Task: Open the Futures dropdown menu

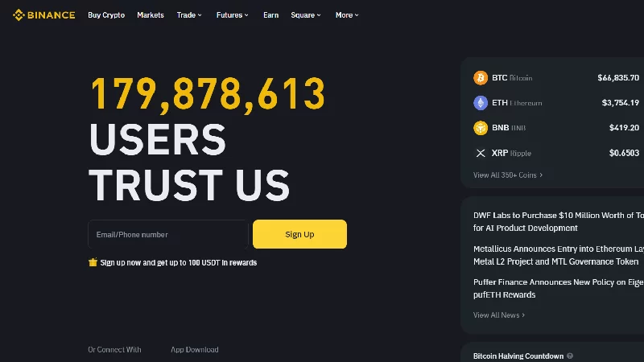Action: pyautogui.click(x=232, y=15)
